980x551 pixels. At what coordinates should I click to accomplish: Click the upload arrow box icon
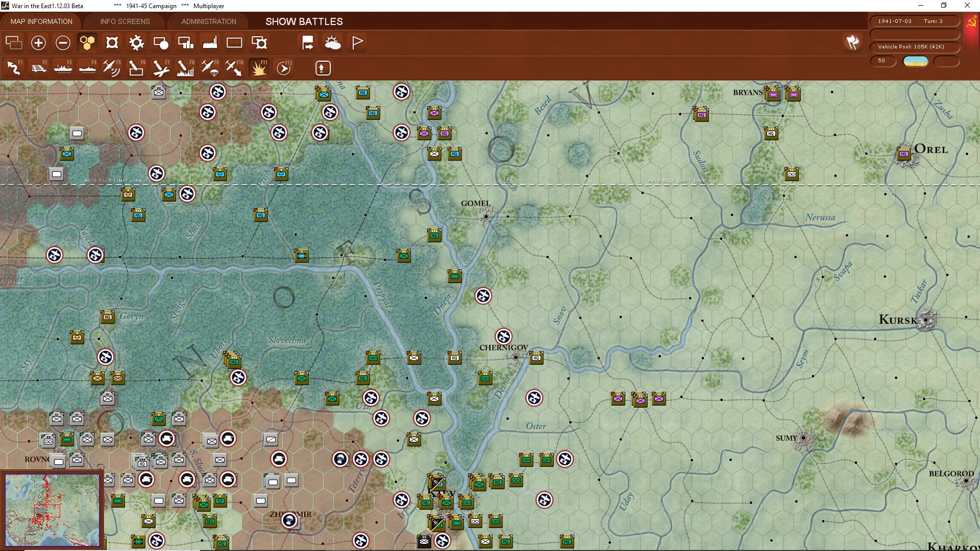[x=323, y=68]
